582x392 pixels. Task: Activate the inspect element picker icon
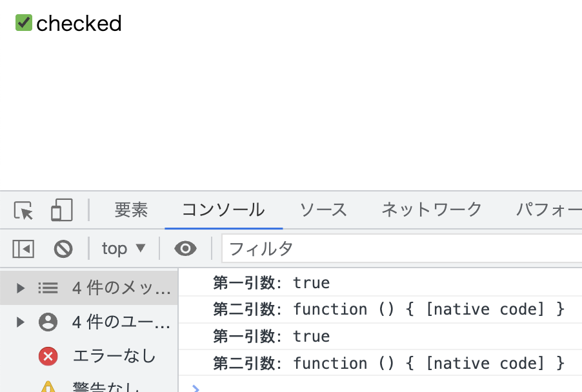click(x=23, y=210)
